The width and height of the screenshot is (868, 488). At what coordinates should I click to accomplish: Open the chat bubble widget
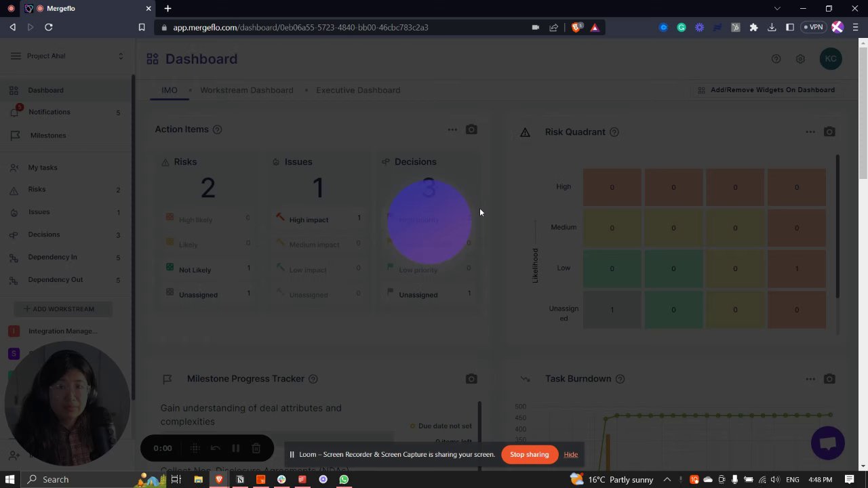(x=828, y=443)
